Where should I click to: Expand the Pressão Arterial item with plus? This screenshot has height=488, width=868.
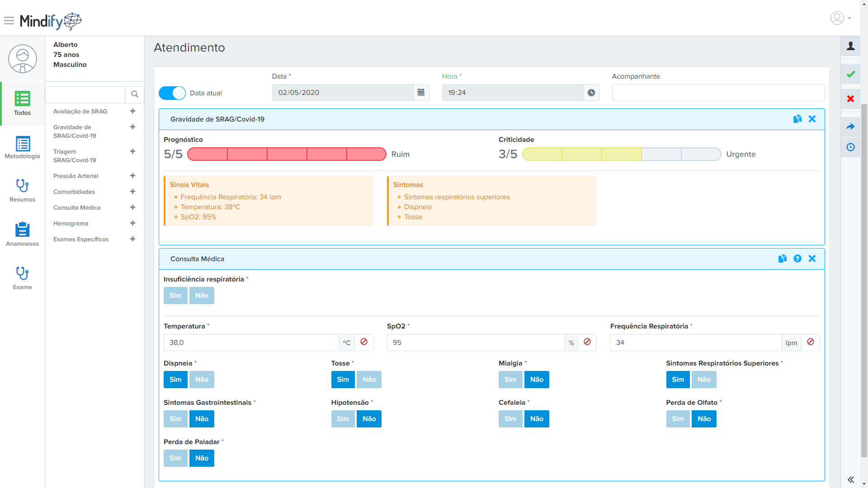(x=132, y=176)
